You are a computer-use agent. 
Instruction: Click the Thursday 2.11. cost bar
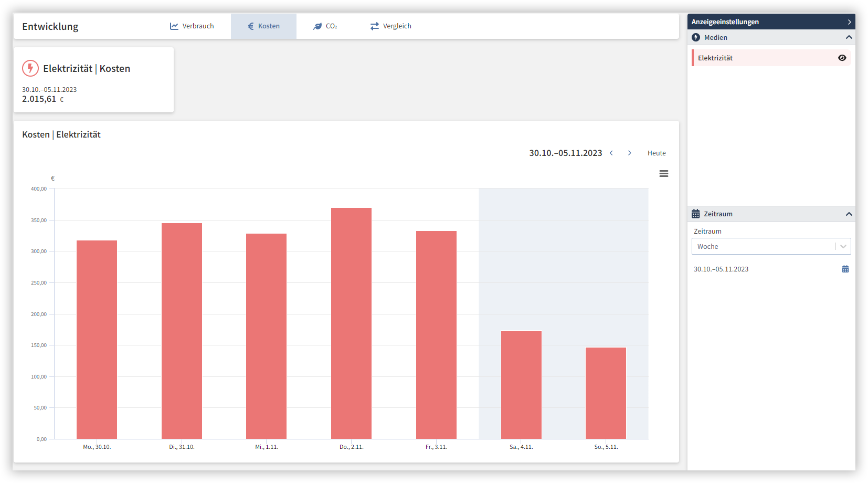click(x=351, y=323)
